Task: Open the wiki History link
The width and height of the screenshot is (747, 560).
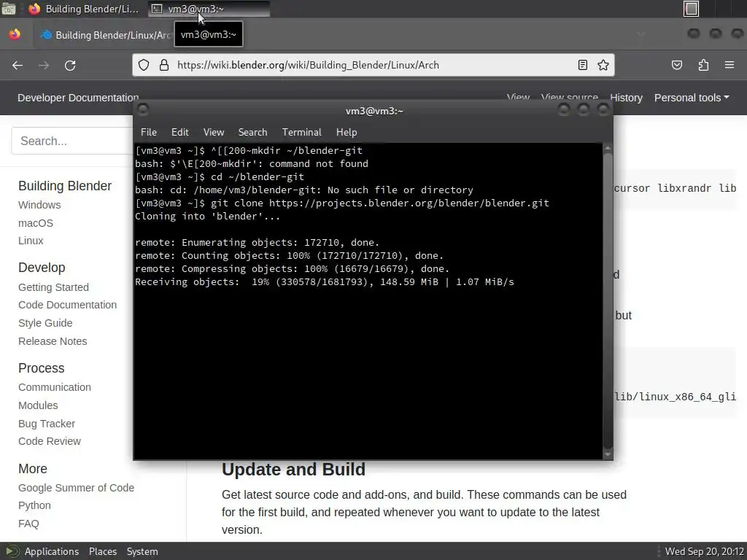Action: tap(626, 98)
